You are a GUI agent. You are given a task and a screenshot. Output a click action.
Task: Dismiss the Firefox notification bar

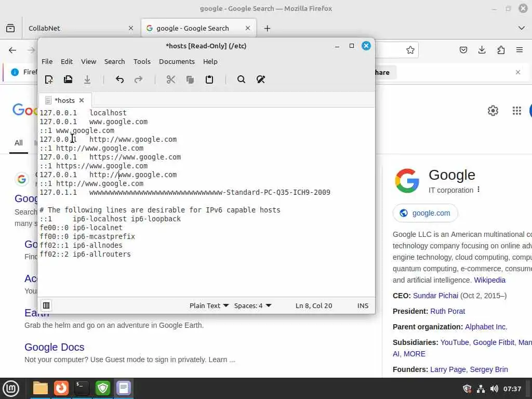[x=518, y=72]
